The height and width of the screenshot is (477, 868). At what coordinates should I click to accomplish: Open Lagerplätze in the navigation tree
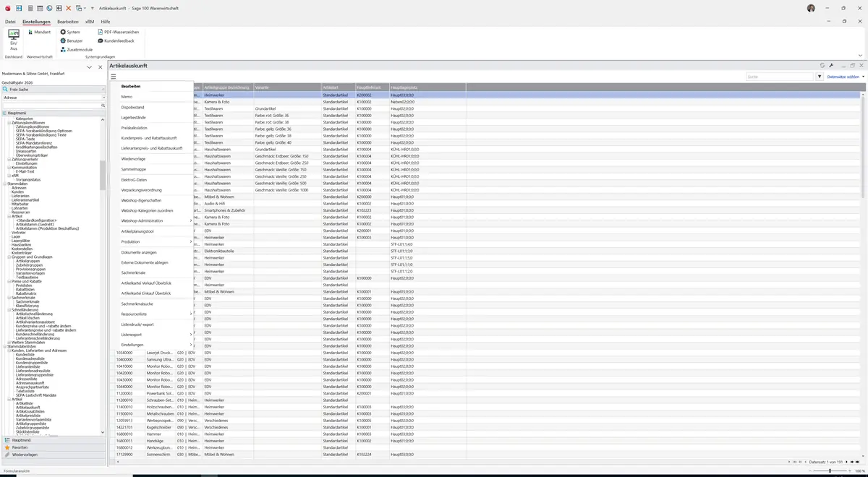[x=22, y=240]
